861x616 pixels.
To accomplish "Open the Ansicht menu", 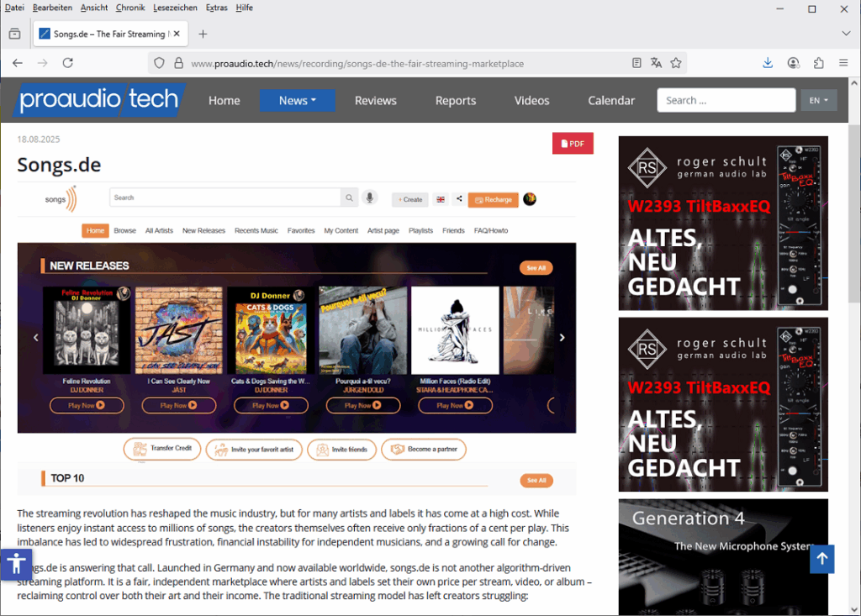I will pos(94,8).
